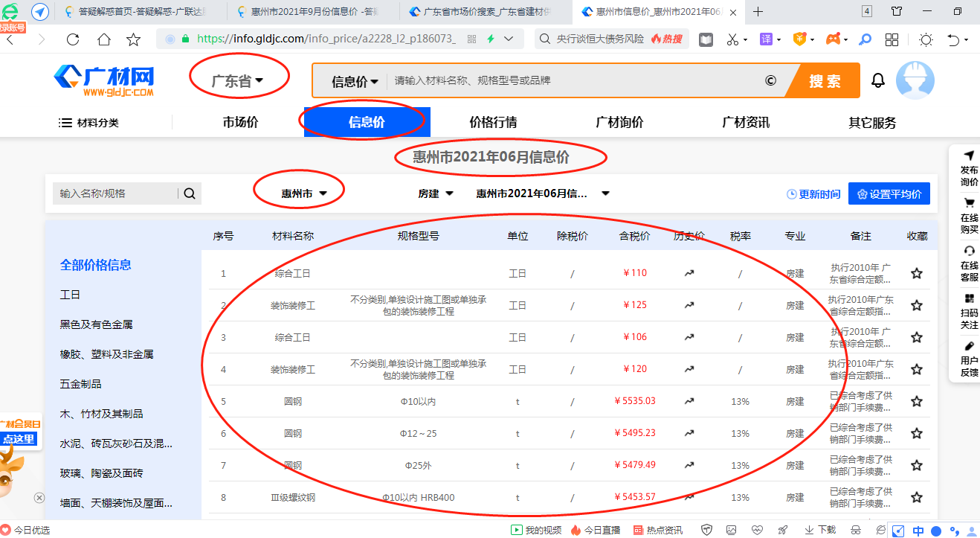The image size is (980, 538).
Task: Click the magnifier next to name filter
Action: click(x=190, y=193)
